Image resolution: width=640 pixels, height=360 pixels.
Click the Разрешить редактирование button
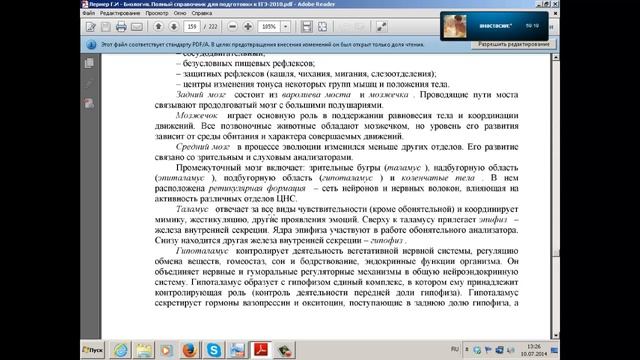(x=514, y=44)
